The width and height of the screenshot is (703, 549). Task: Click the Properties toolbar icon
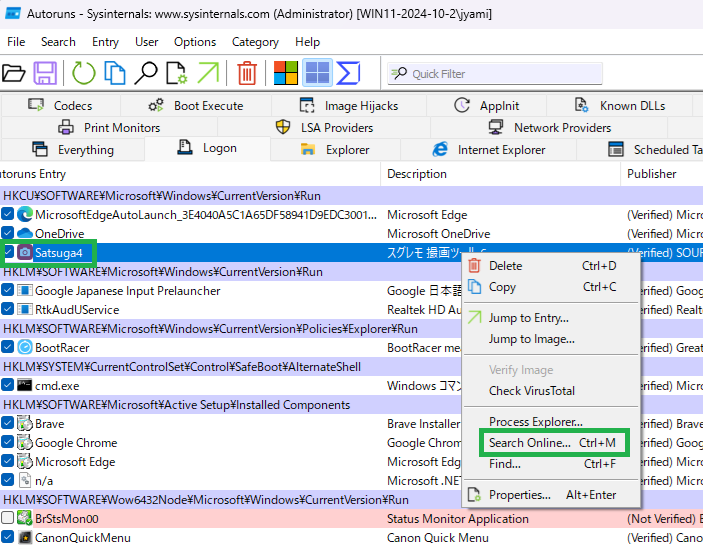[177, 73]
